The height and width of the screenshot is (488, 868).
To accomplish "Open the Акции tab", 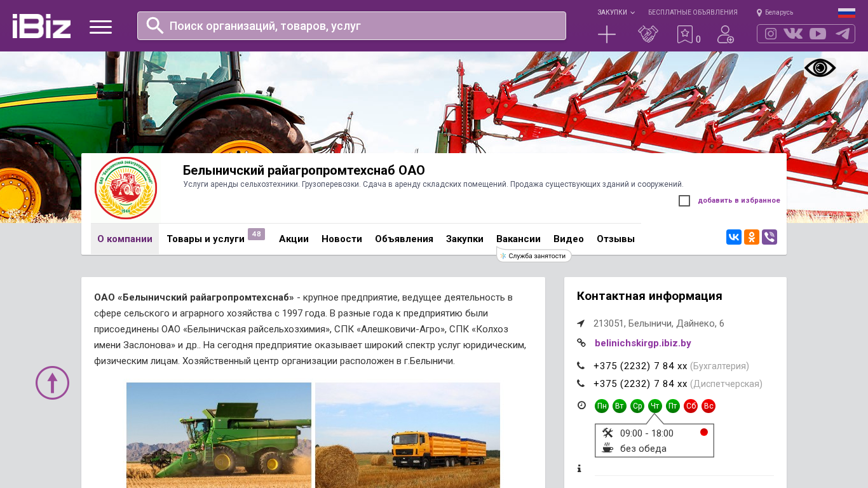I will coord(294,239).
